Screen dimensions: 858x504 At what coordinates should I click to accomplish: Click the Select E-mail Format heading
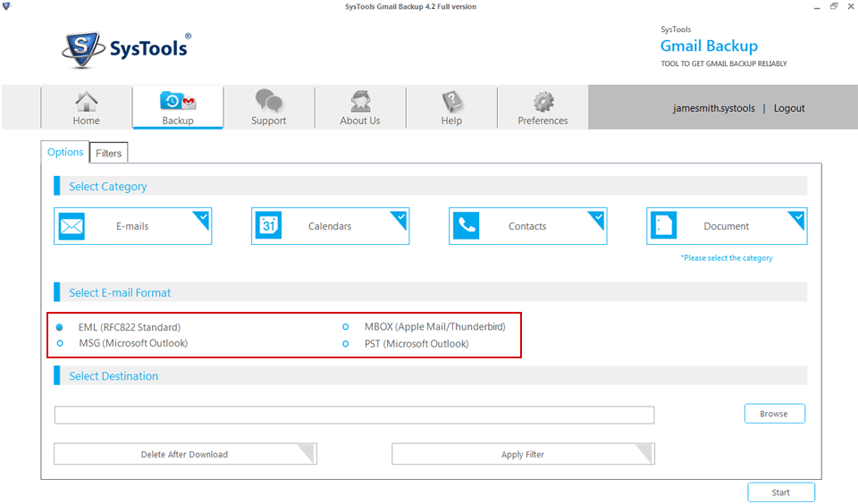coord(120,293)
